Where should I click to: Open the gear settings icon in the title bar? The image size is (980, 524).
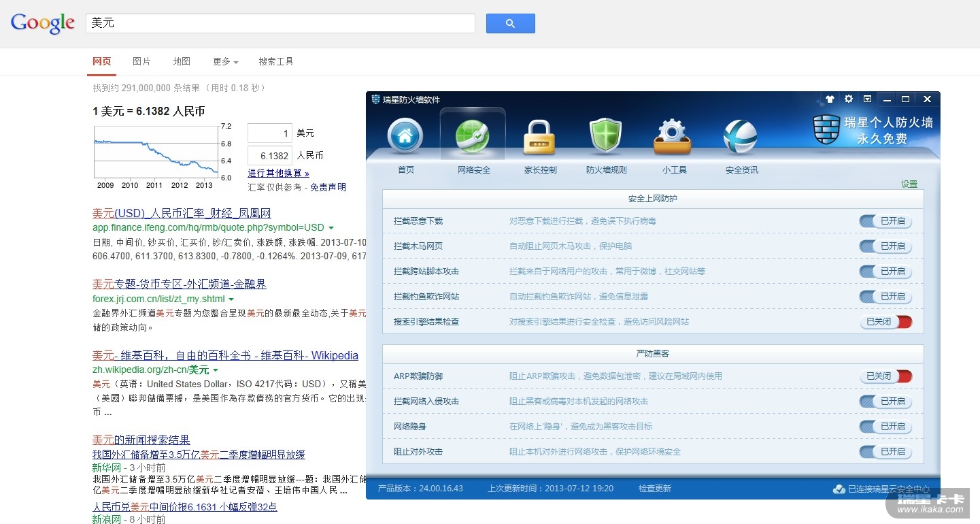[849, 99]
